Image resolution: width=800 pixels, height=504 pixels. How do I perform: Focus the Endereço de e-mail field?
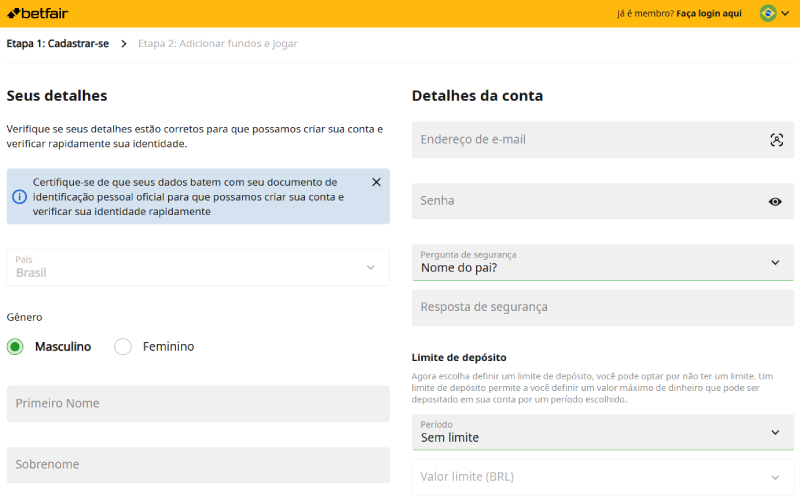point(603,140)
